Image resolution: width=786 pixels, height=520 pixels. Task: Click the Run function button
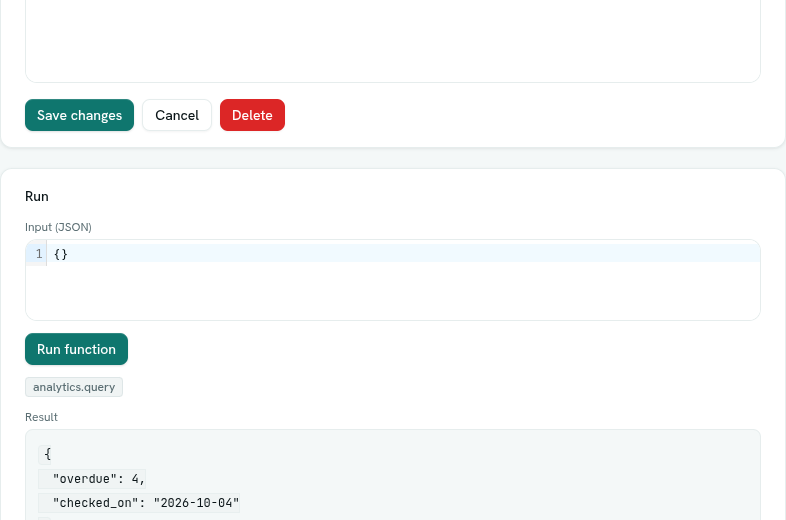click(76, 349)
